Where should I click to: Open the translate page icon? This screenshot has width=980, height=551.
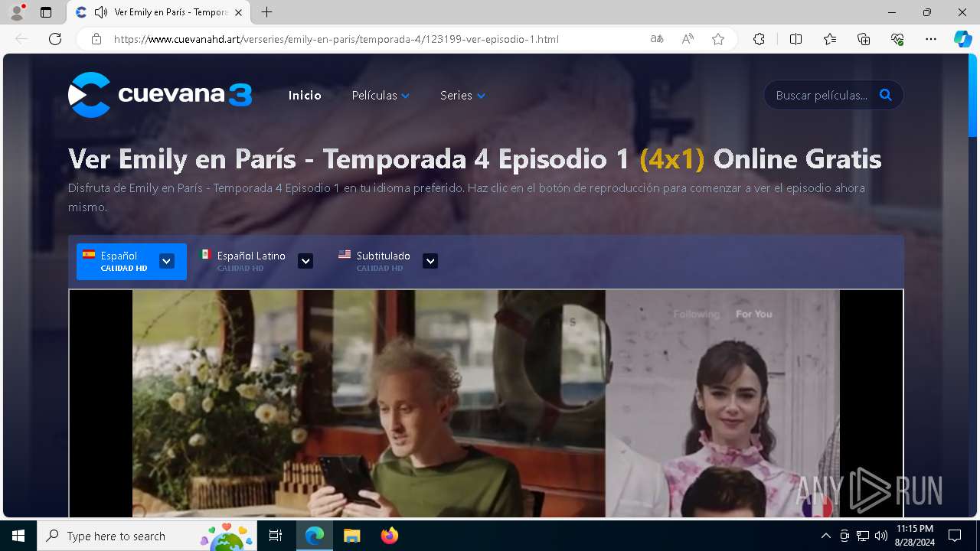tap(657, 39)
